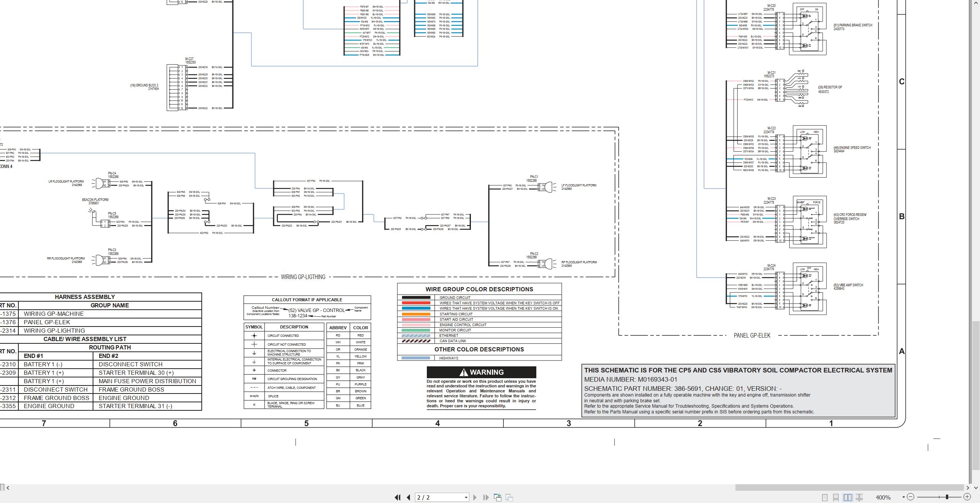The image size is (980, 503).
Task: Click the horizontal scrollbar thumb
Action: tap(849, 488)
